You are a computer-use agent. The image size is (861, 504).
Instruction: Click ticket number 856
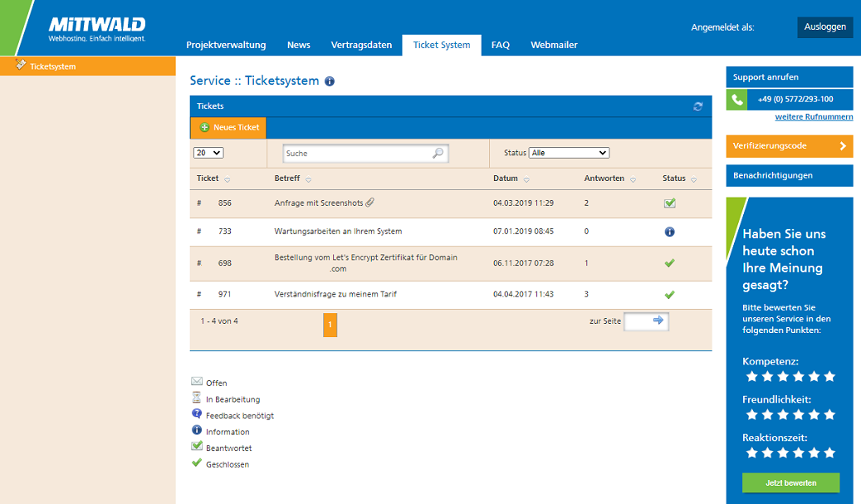[x=224, y=203]
